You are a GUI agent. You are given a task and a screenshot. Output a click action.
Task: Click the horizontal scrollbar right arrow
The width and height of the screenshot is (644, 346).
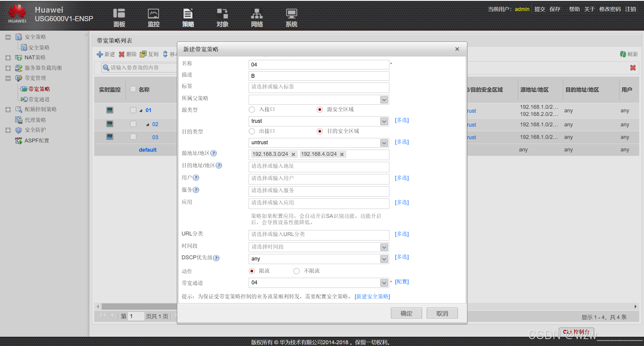[x=635, y=306]
